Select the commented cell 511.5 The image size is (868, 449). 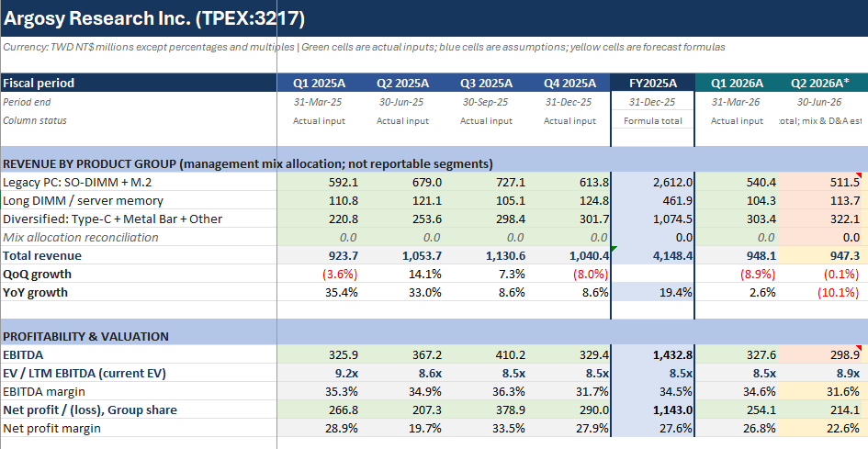tap(820, 182)
